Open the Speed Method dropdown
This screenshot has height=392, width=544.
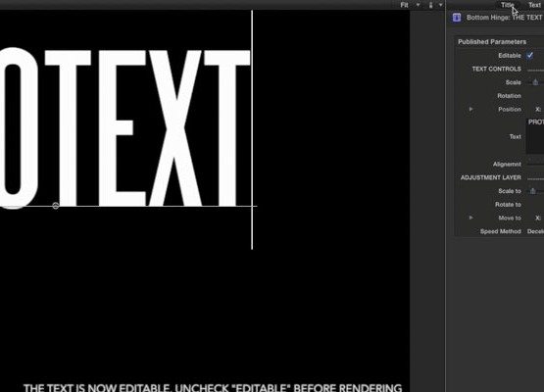point(535,231)
